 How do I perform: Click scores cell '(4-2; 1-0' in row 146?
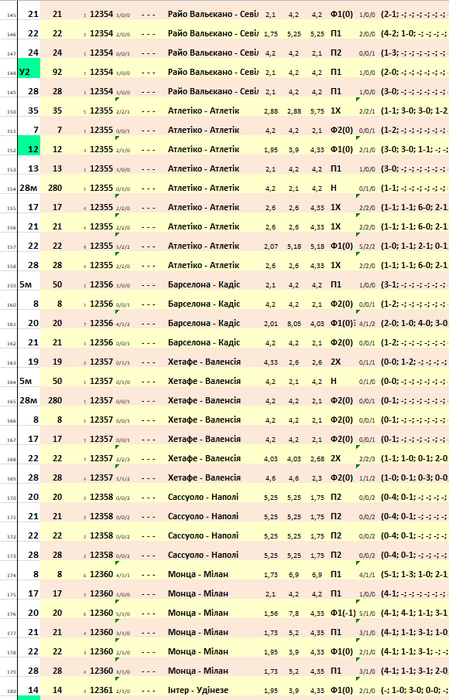pos(415,33)
